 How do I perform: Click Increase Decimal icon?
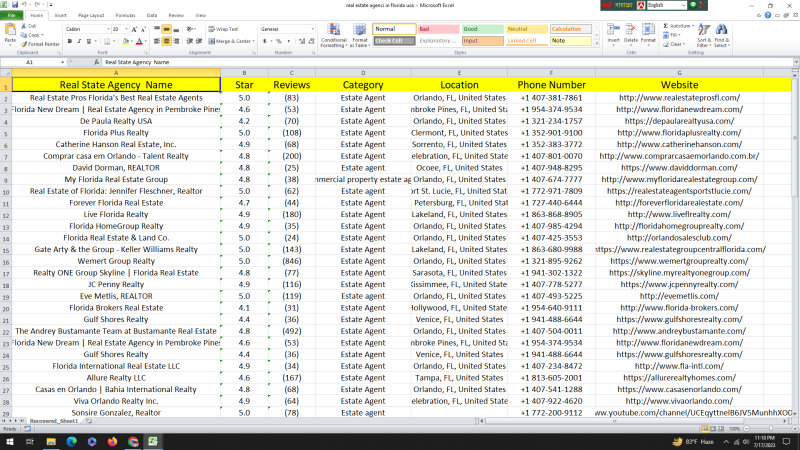click(x=302, y=41)
